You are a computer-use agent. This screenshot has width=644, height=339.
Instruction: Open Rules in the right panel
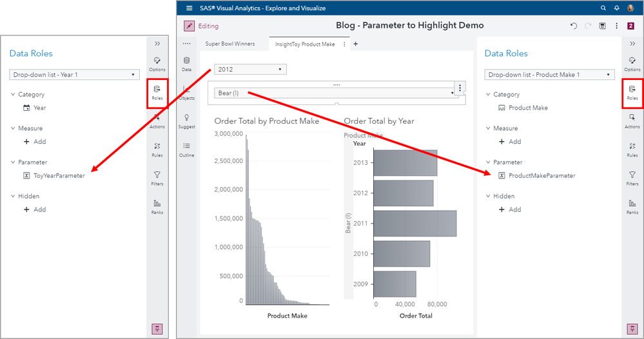click(632, 150)
